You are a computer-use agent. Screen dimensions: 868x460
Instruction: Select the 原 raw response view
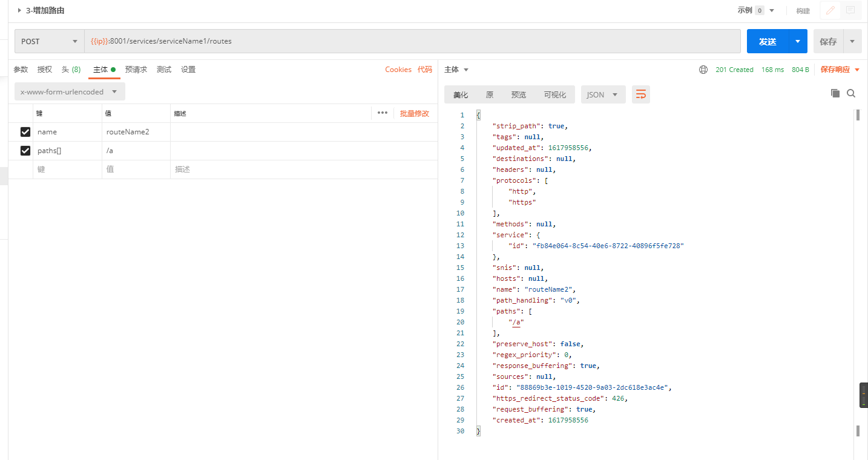click(x=490, y=94)
